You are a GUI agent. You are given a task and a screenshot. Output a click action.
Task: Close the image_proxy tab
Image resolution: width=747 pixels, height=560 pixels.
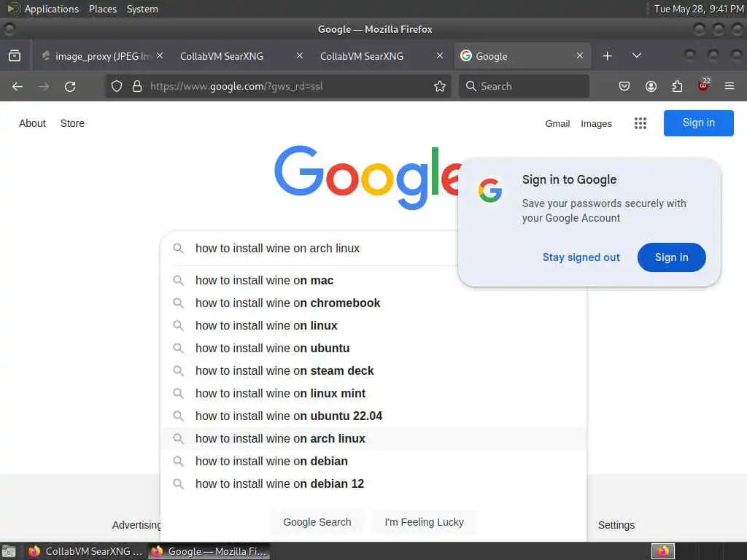coord(160,55)
